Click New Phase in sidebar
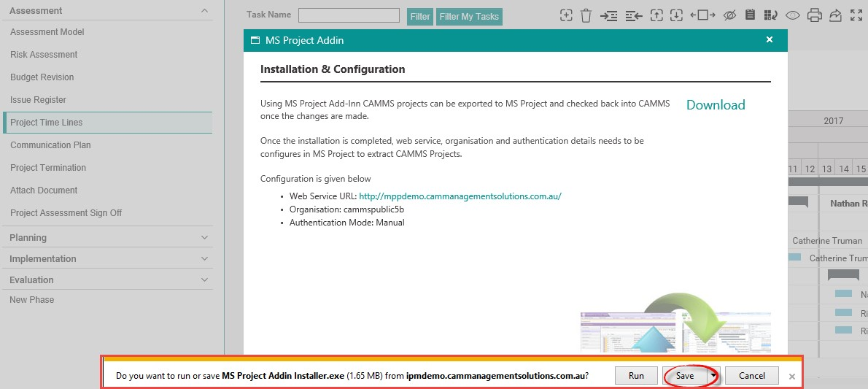Screen dimensions: 868x389 (31, 300)
